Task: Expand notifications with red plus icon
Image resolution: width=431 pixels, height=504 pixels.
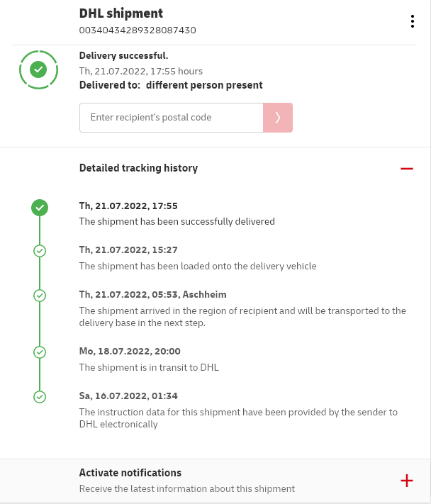Action: point(407,481)
